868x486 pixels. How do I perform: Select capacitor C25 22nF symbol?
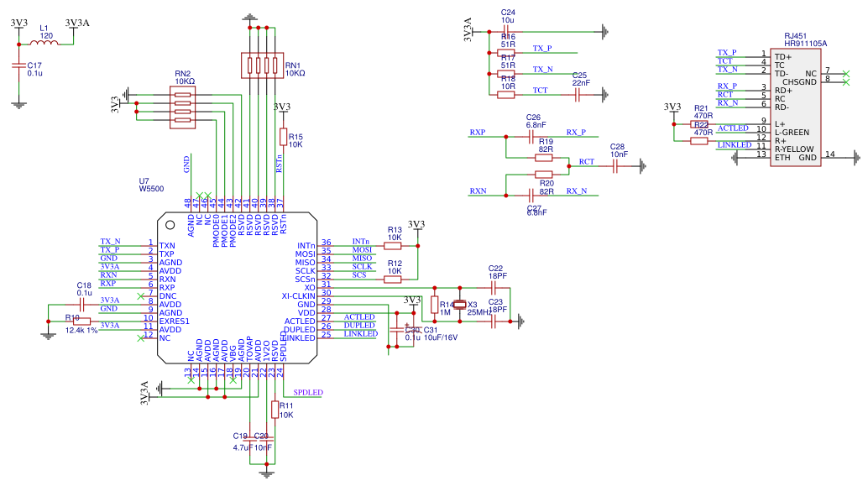578,95
